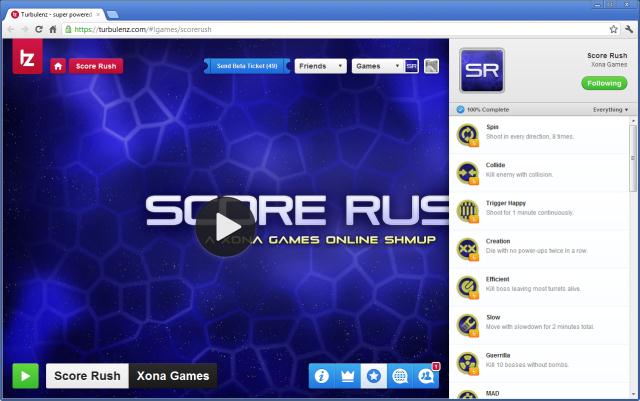Open a new browser tab
The height and width of the screenshot is (401, 640).
point(112,15)
